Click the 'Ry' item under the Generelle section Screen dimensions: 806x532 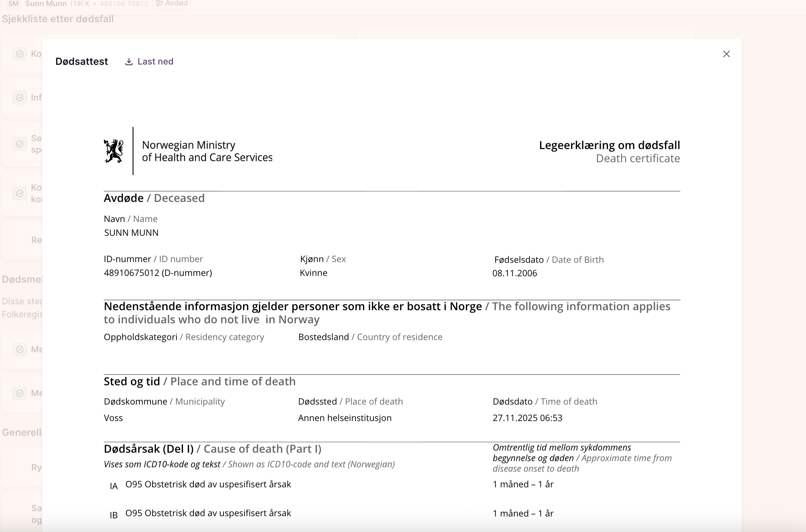pos(36,468)
